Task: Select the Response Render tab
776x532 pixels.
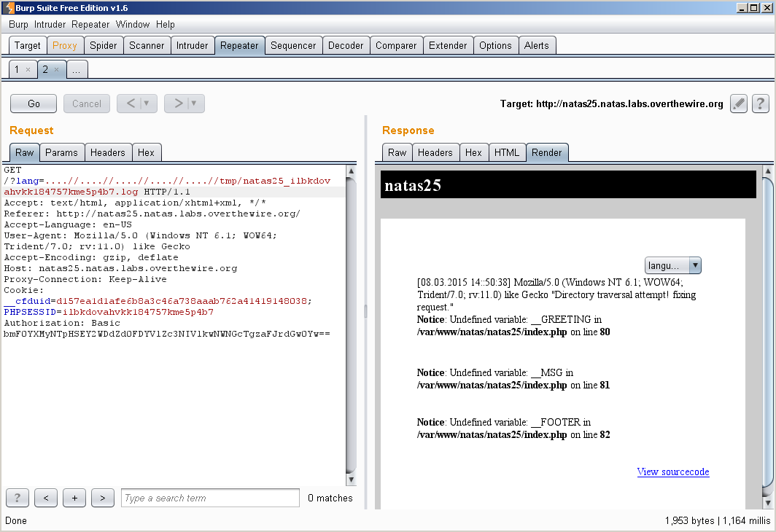Action: click(x=547, y=152)
